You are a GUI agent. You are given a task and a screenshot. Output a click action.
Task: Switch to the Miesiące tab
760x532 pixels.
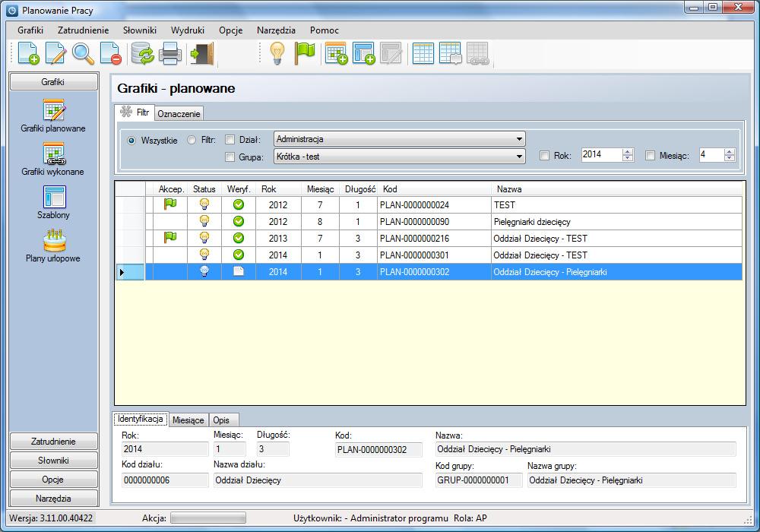point(188,420)
